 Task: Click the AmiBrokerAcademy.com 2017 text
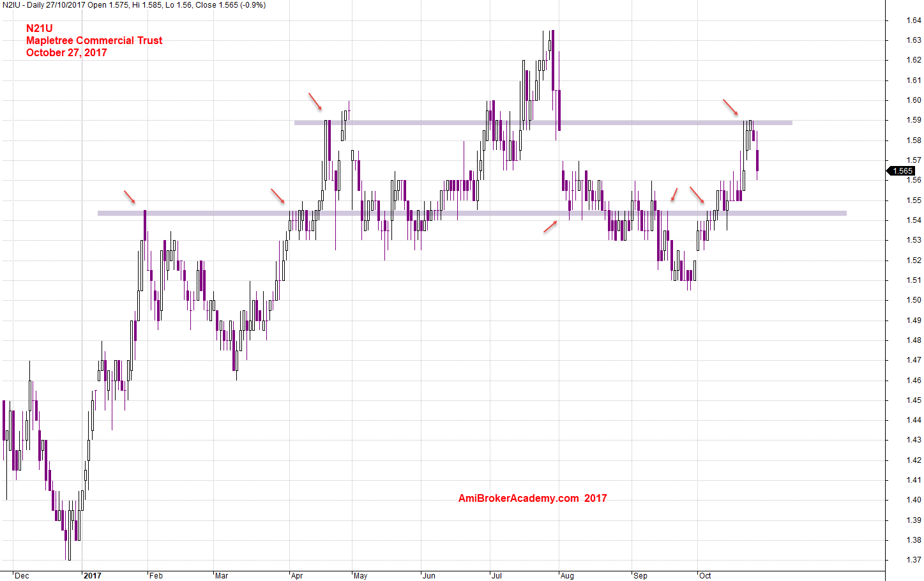click(x=533, y=498)
